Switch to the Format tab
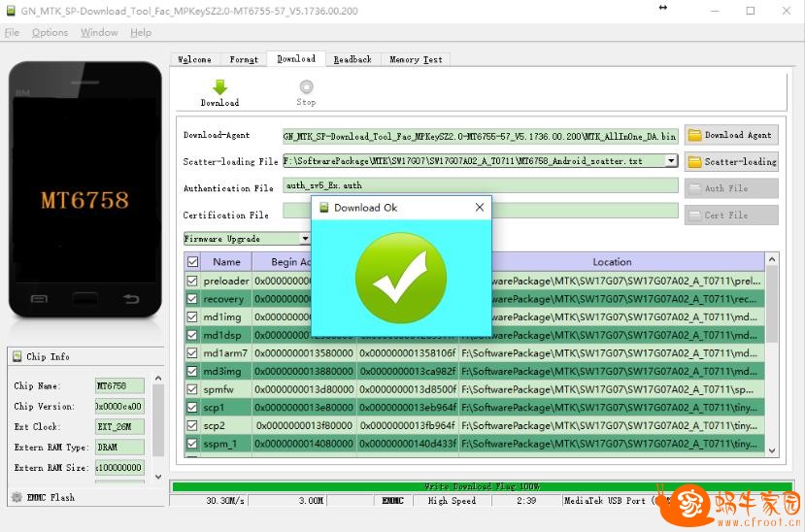Image resolution: width=805 pixels, height=532 pixels. [x=244, y=59]
